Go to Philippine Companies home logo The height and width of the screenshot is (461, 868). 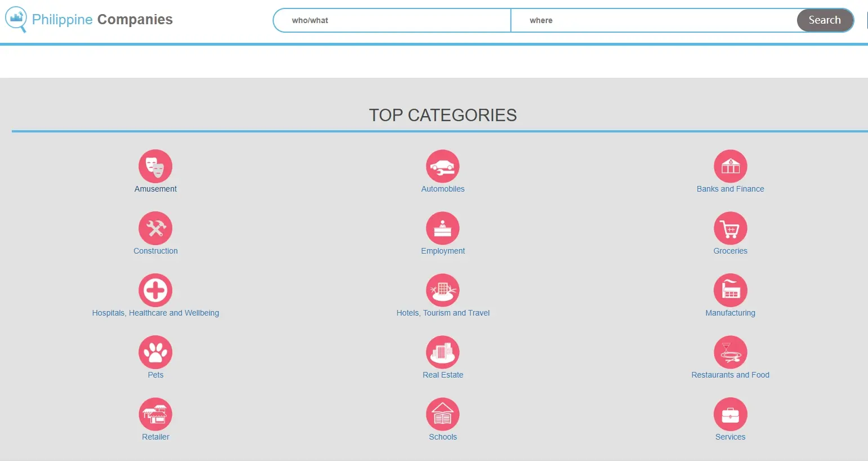[90, 20]
